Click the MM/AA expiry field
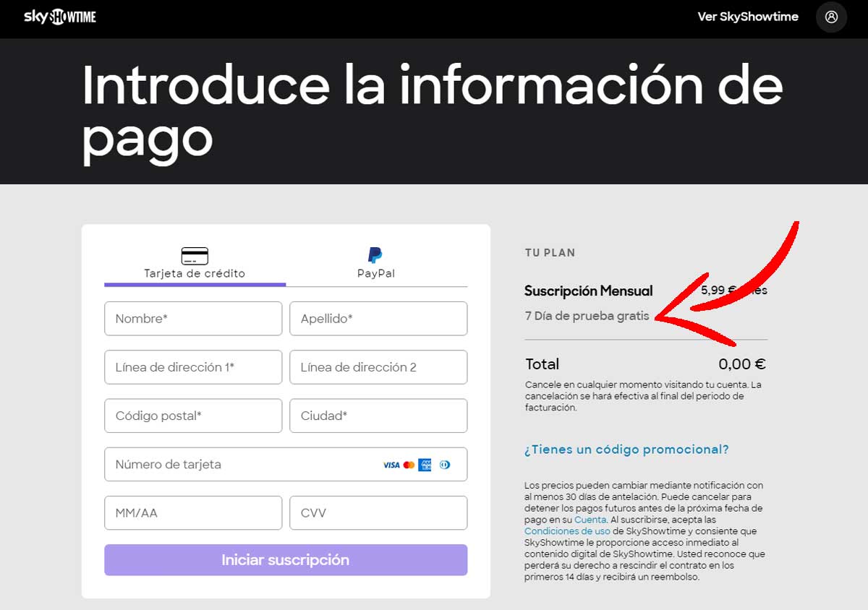The image size is (868, 610). tap(193, 513)
